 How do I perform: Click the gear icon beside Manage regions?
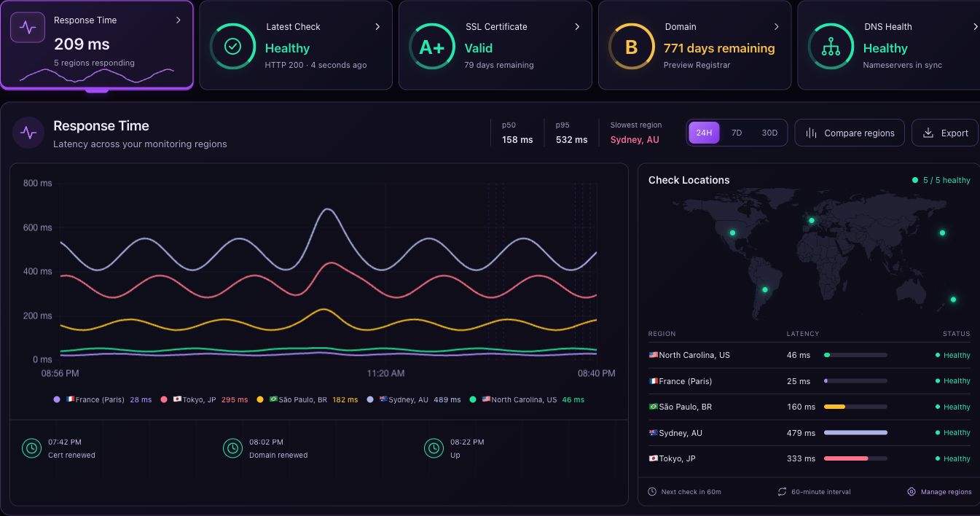(912, 492)
